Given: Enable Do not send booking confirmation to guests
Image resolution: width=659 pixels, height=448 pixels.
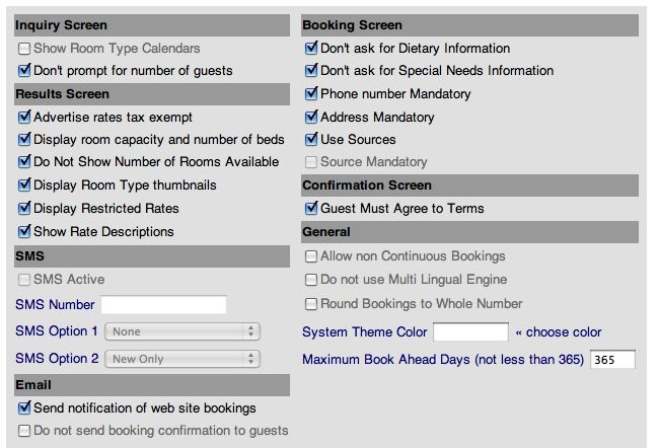Looking at the screenshot, I should [x=24, y=431].
